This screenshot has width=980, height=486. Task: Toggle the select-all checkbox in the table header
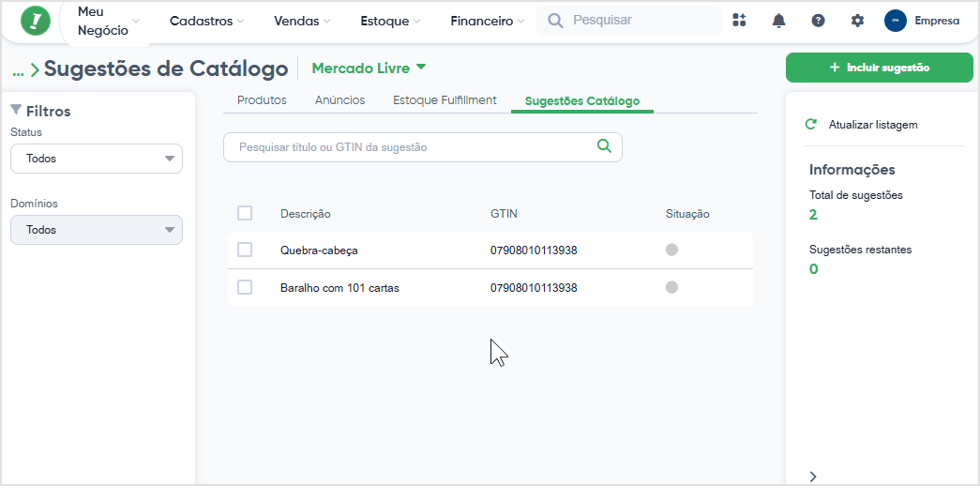pos(245,213)
